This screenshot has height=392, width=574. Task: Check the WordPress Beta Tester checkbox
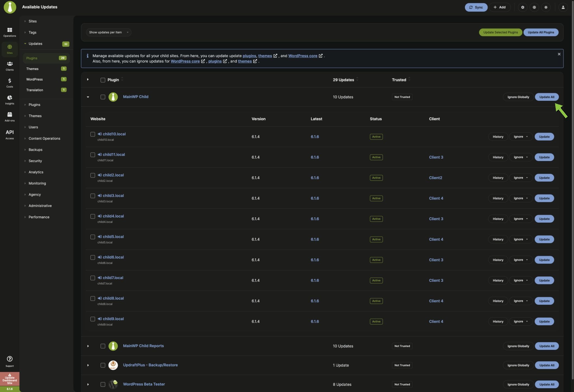pos(103,384)
